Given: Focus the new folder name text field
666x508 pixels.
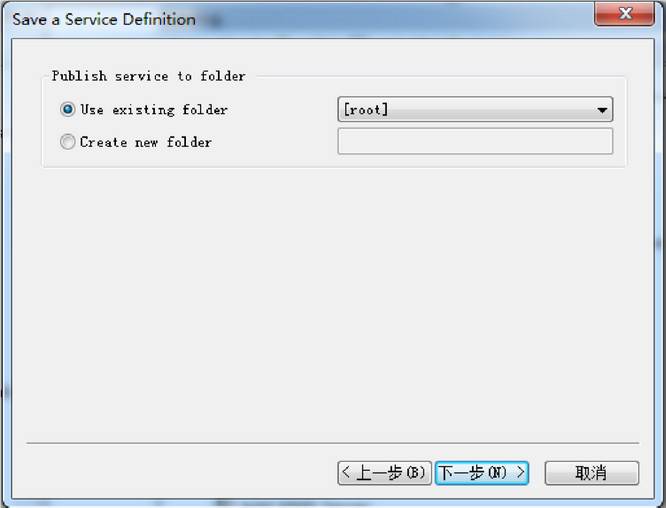Looking at the screenshot, I should [x=475, y=141].
